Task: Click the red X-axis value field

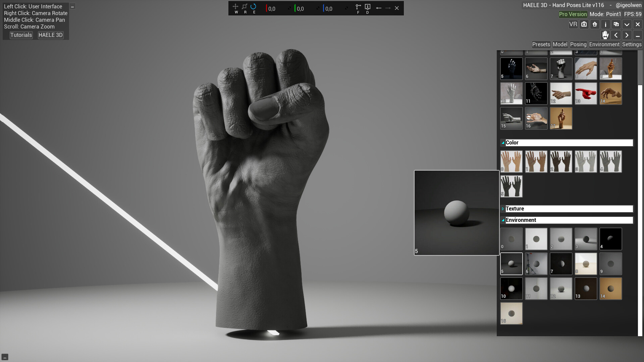Action: [272, 8]
